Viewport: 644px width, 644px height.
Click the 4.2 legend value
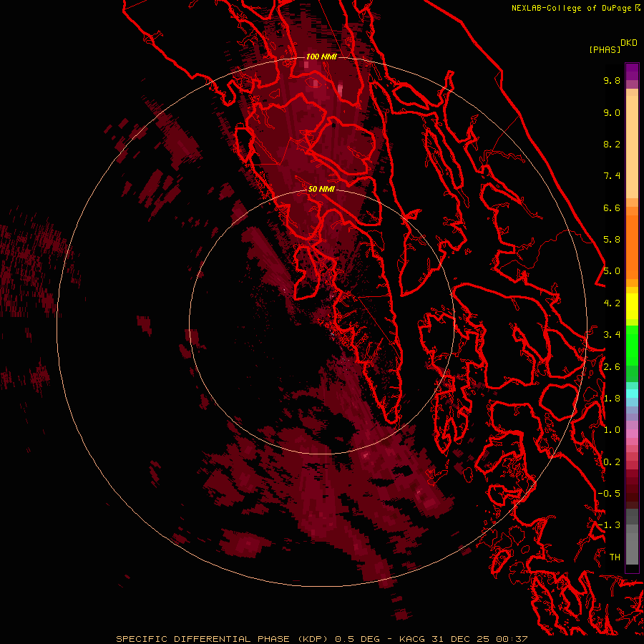tap(612, 303)
